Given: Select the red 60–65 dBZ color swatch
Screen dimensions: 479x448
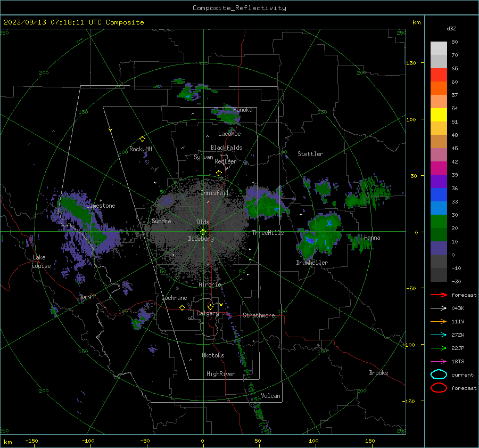Looking at the screenshot, I should pos(439,75).
